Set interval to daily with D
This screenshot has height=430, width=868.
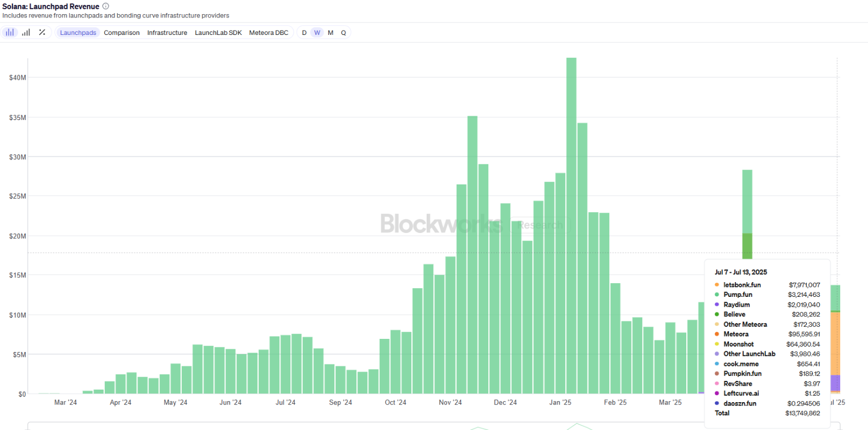tap(304, 33)
